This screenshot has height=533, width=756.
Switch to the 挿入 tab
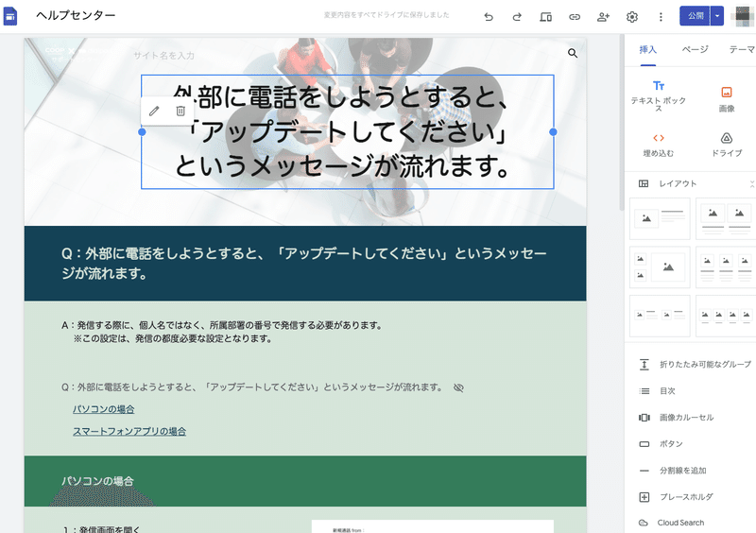(647, 50)
